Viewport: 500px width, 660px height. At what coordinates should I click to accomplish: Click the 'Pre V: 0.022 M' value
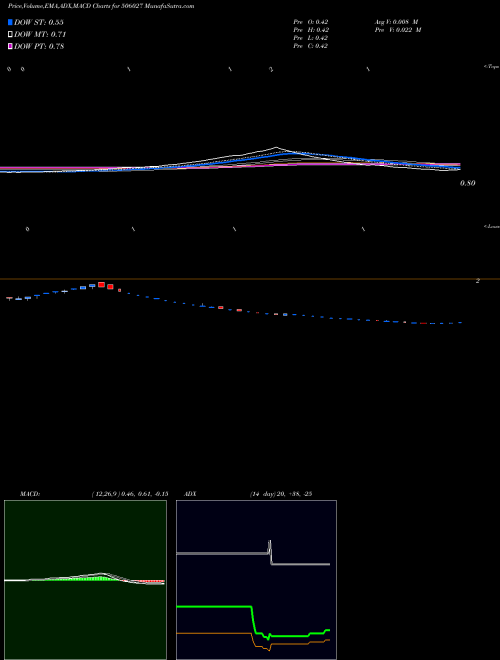tap(398, 30)
